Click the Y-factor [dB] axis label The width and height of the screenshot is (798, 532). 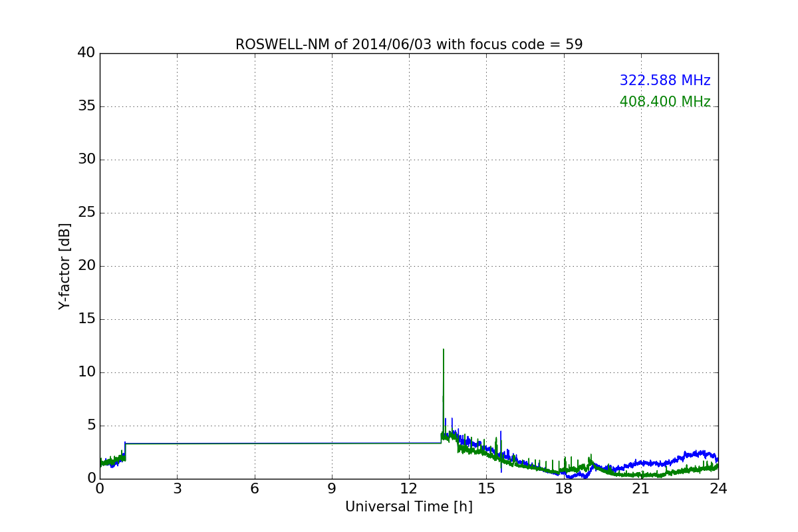[x=65, y=266]
